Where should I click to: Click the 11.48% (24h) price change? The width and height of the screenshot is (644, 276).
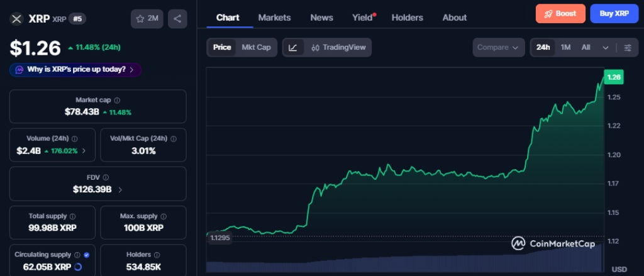94,47
